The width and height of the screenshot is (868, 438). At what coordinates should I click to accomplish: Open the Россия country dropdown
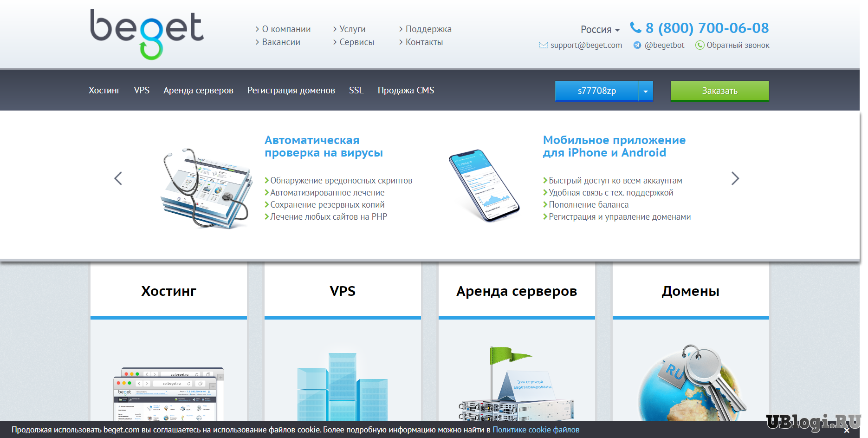point(600,30)
